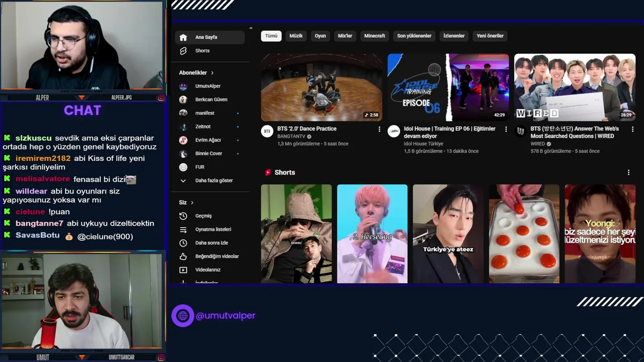Open FUR channel avatar
Viewport: 644px width, 362px height.
coord(183,167)
